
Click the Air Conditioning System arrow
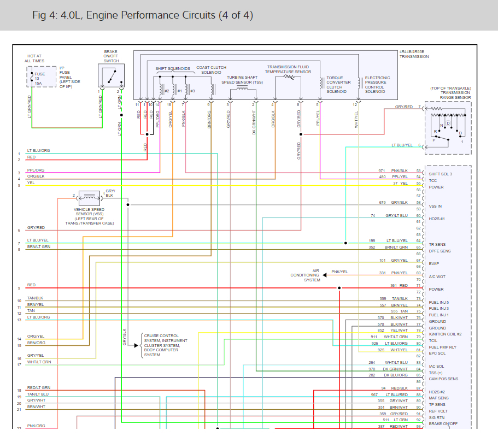point(325,275)
